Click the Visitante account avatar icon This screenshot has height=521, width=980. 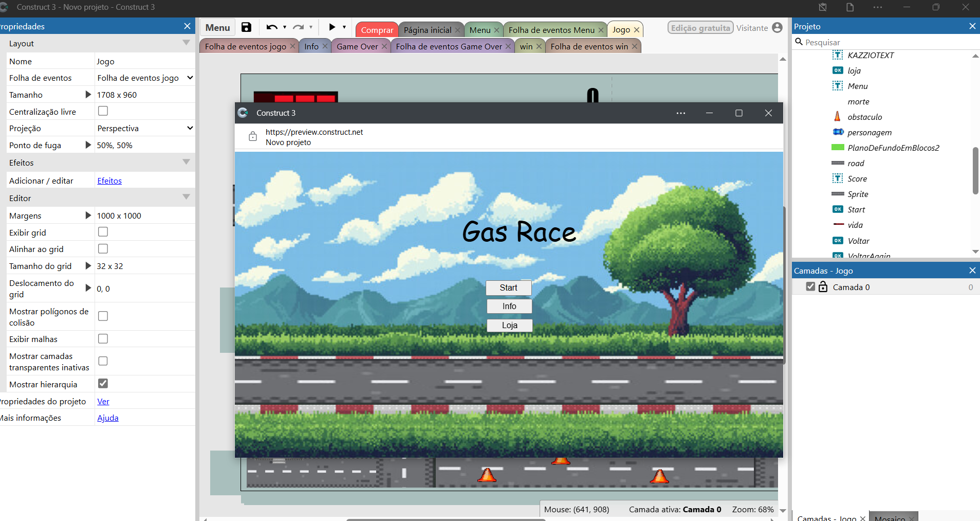pyautogui.click(x=777, y=28)
